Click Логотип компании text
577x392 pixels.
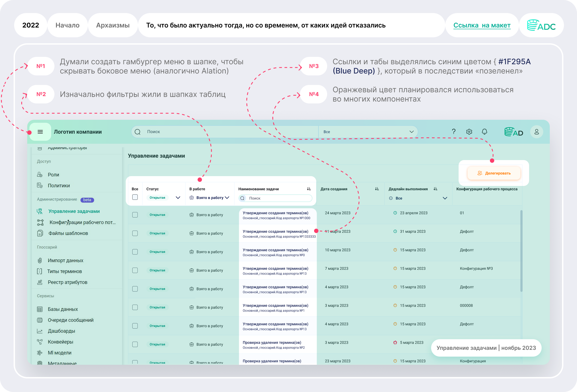78,132
